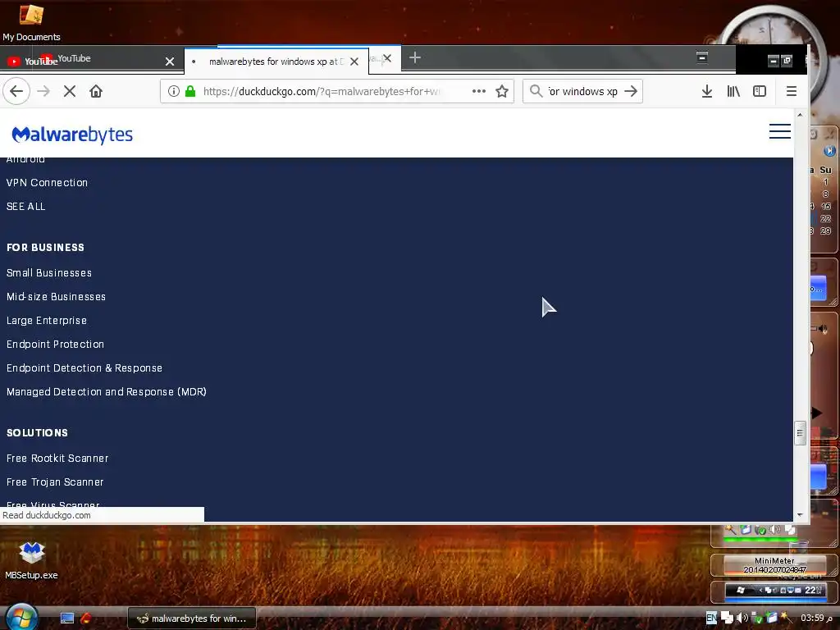Click the green checkmark tray icon
Image resolution: width=840 pixels, height=630 pixels.
pos(757,619)
